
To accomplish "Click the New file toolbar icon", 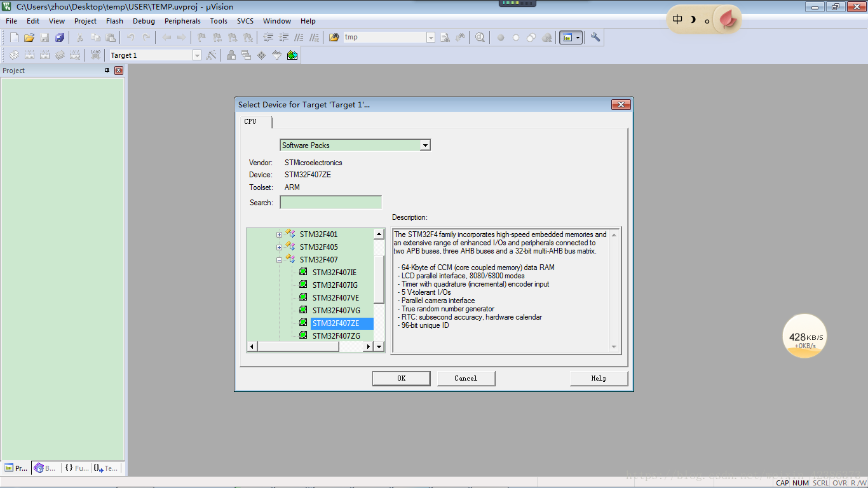I will point(14,37).
